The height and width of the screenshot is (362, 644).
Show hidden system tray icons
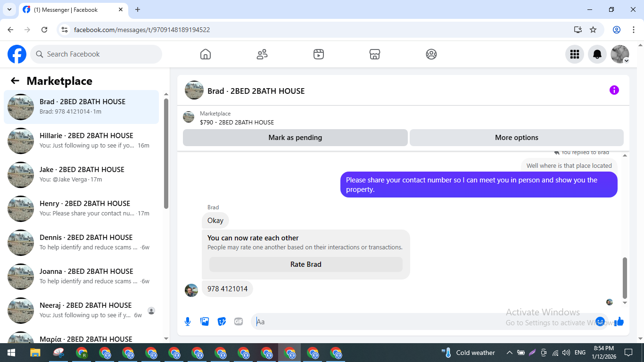click(510, 353)
